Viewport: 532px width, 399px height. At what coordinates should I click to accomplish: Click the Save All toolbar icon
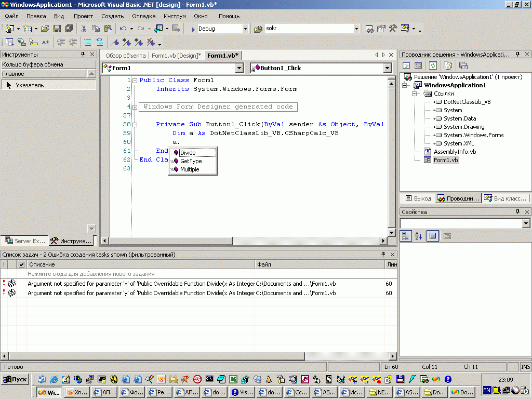click(69, 29)
